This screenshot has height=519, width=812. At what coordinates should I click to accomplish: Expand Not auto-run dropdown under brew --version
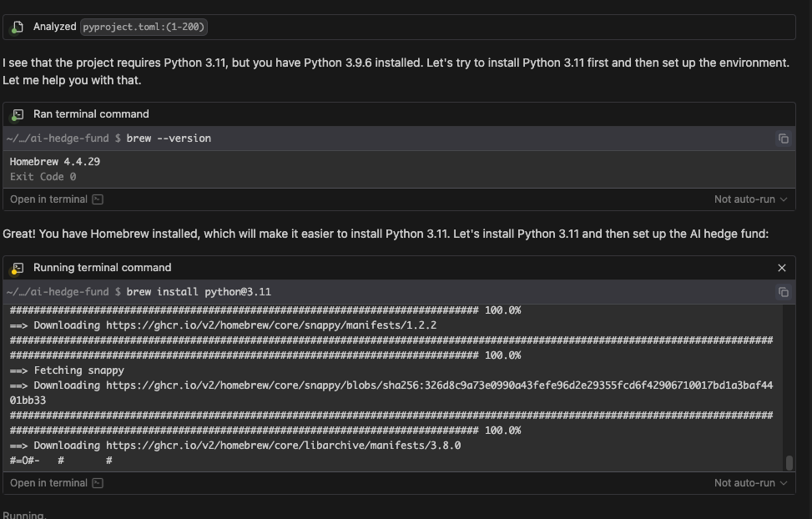[x=750, y=199]
